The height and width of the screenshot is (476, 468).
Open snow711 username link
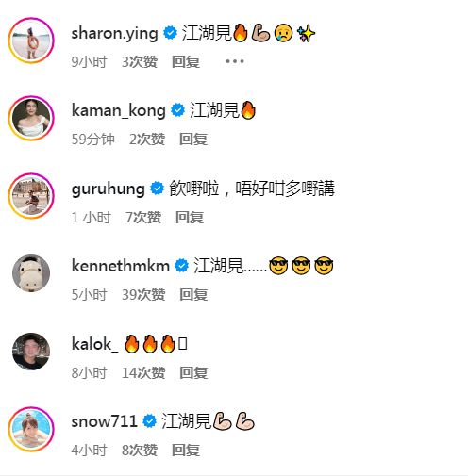(104, 421)
